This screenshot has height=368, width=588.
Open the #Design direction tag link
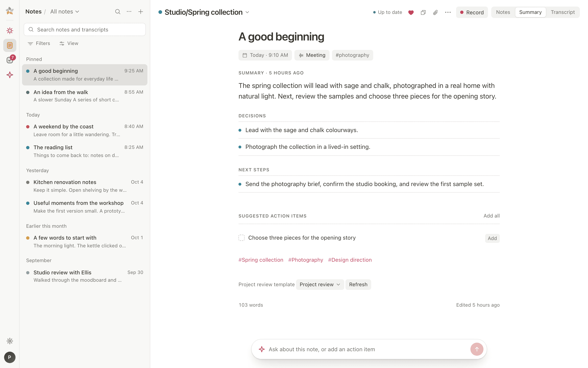(x=350, y=260)
